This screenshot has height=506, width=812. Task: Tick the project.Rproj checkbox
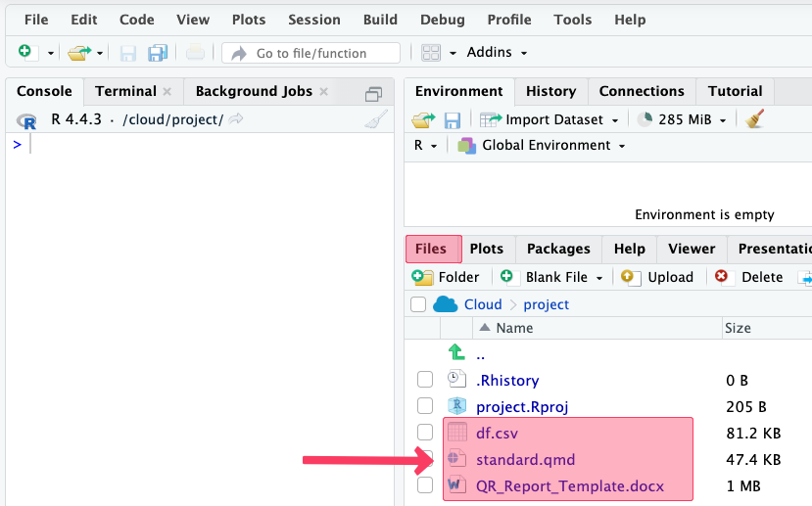coord(424,406)
